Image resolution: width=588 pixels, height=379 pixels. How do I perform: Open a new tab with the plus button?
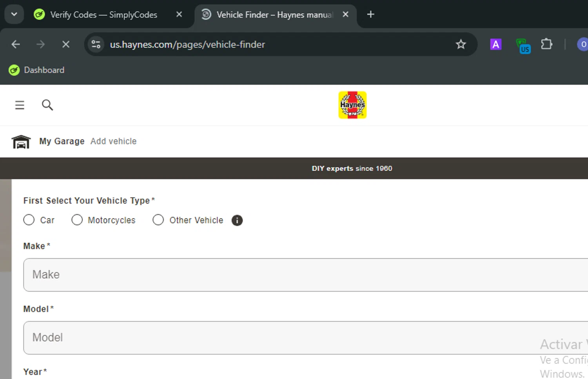pos(370,15)
